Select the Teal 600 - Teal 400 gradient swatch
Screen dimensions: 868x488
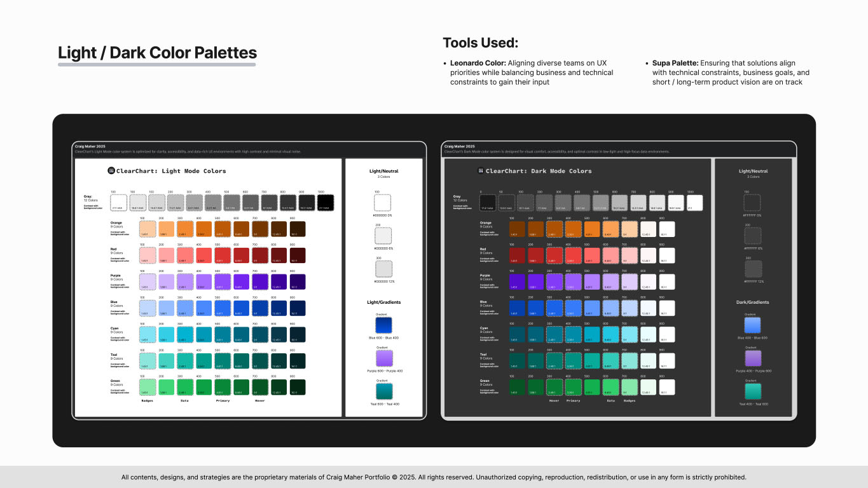[x=385, y=390]
